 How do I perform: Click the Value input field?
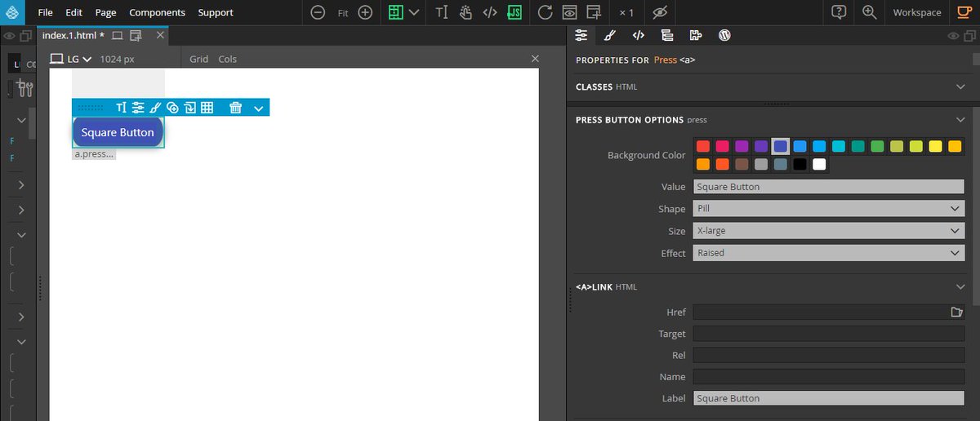(829, 187)
